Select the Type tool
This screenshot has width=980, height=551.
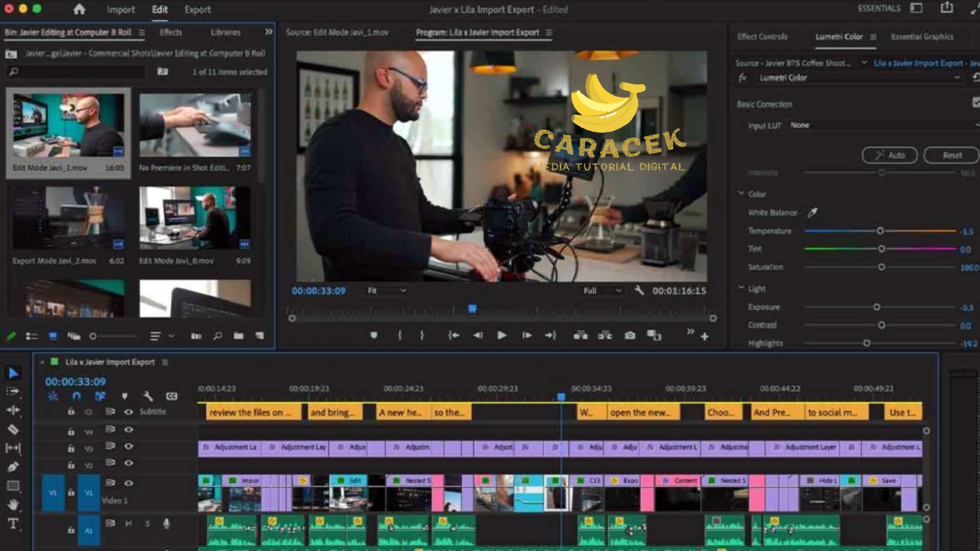[13, 523]
